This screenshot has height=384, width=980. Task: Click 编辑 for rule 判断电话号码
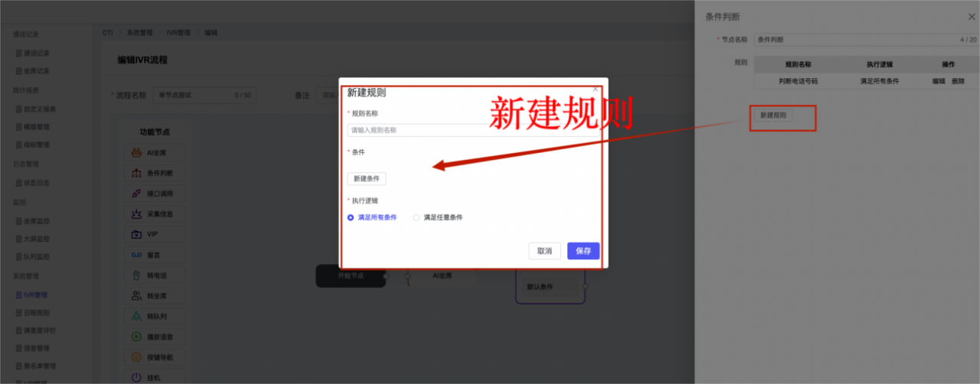coord(939,81)
